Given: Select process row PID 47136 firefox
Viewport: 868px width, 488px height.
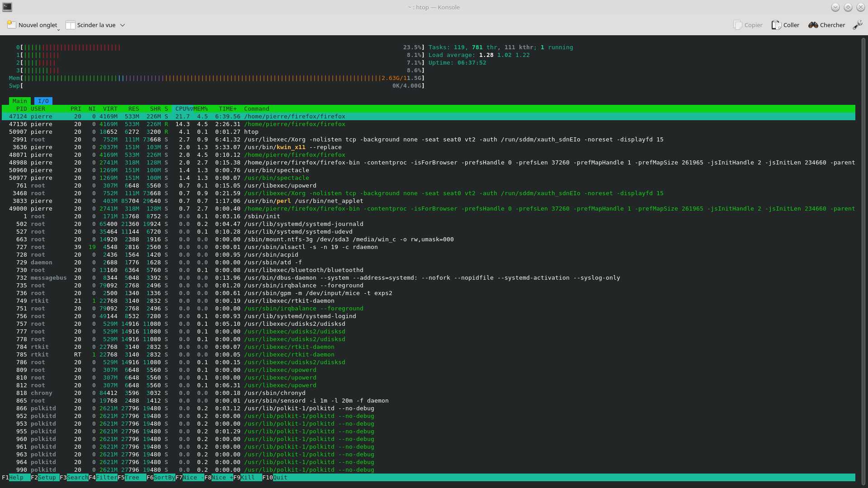Looking at the screenshot, I should (429, 124).
